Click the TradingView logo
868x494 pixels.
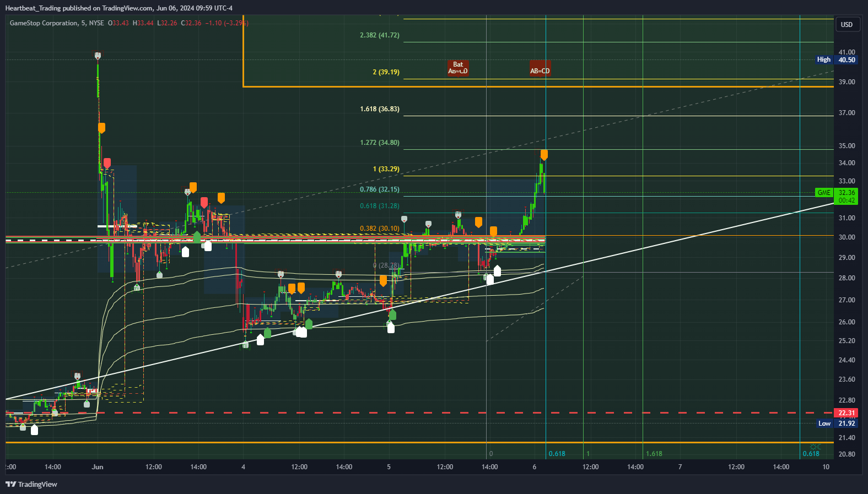(x=31, y=484)
